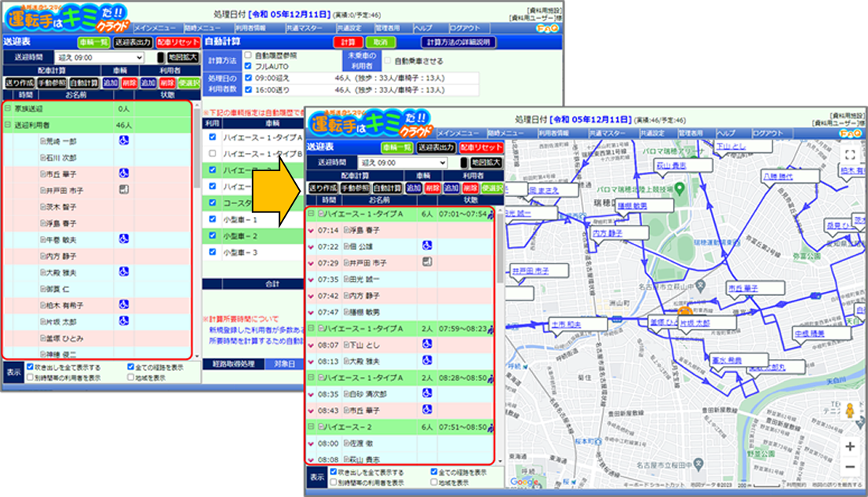Viewport: 868px width, 497px height.
Task: Click the wheelchair icon on the 08:07 row
Action: pyautogui.click(x=427, y=344)
